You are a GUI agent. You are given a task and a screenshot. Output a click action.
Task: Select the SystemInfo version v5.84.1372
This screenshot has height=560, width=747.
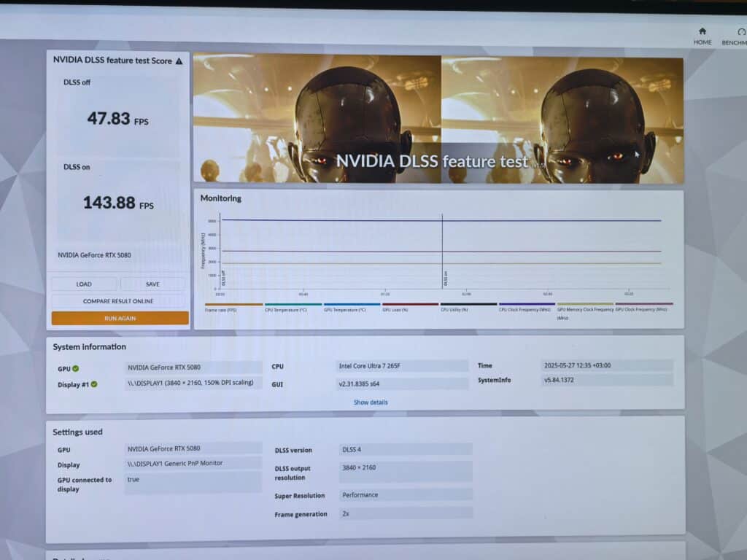pyautogui.click(x=607, y=380)
